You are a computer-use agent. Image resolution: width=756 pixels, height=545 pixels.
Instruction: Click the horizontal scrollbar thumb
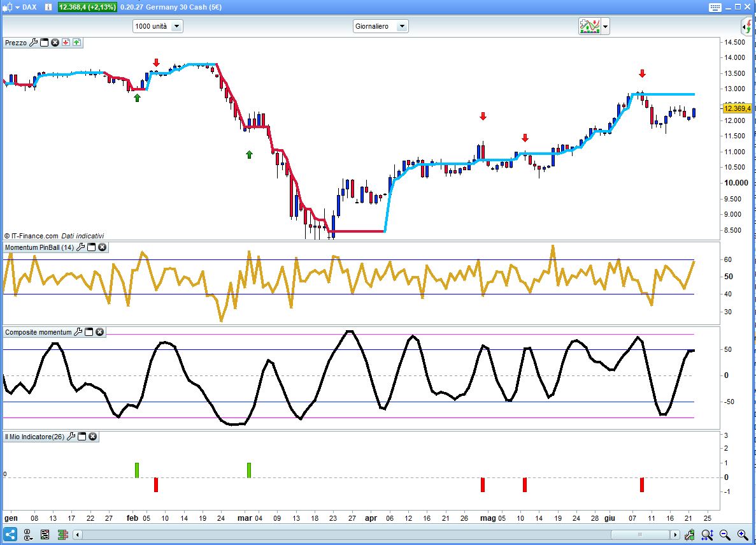point(640,534)
